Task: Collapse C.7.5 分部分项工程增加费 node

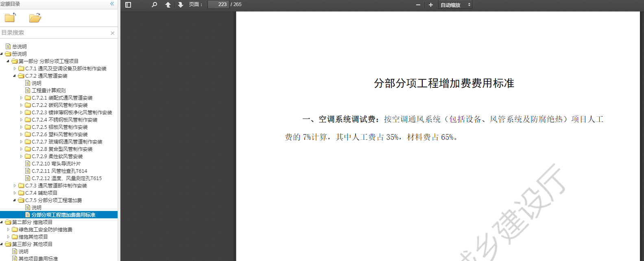Action: click(15, 200)
